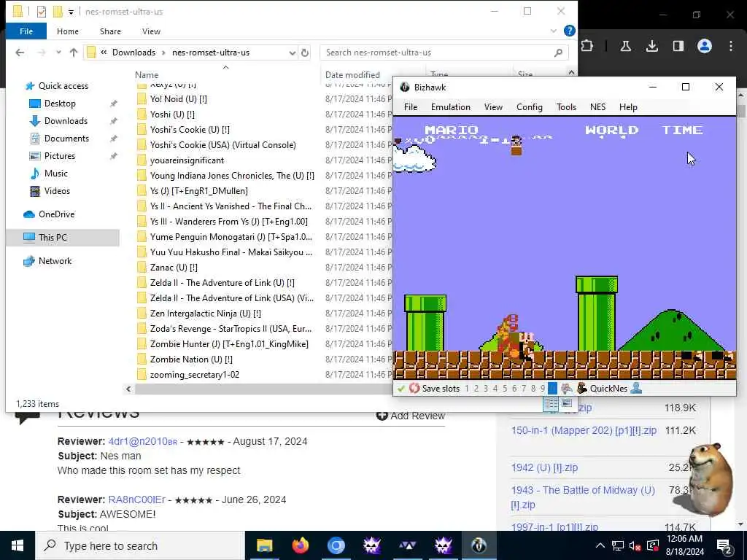
Task: Select save slot 5 in Bizhawk
Action: tap(505, 389)
